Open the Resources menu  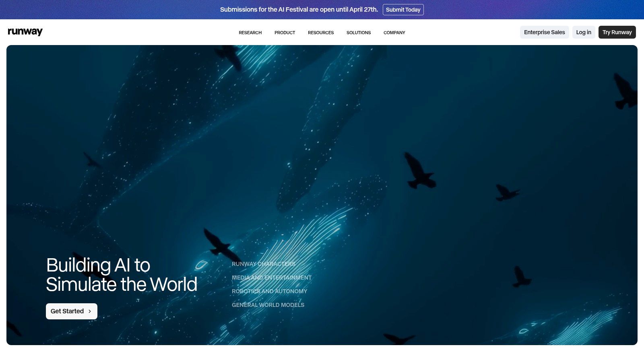click(x=321, y=33)
